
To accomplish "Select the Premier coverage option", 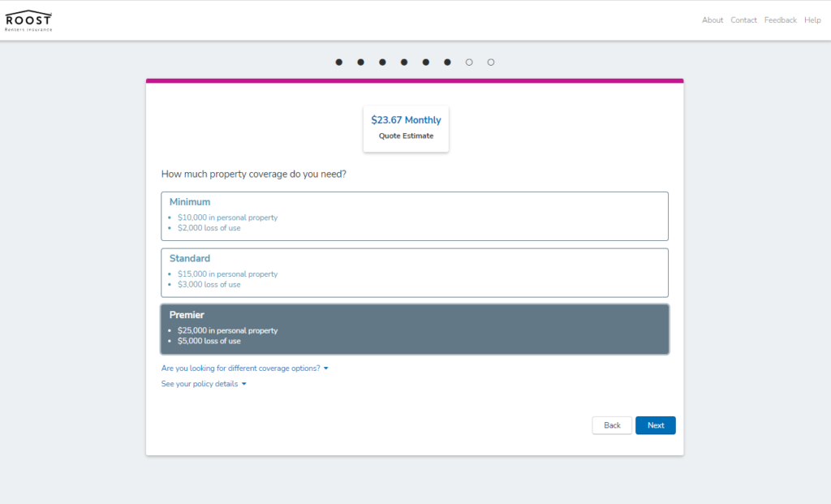I will tap(415, 330).
